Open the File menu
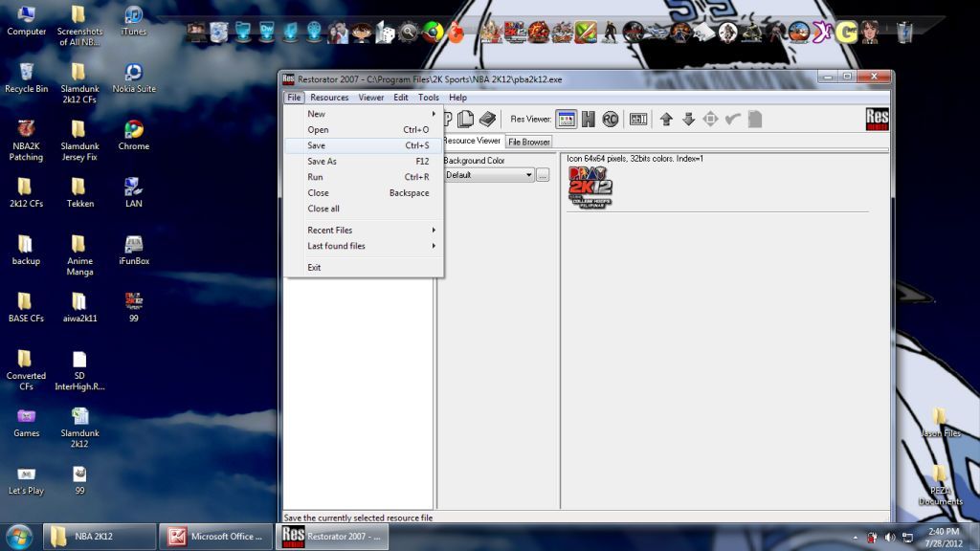Image resolution: width=980 pixels, height=551 pixels. pyautogui.click(x=294, y=98)
